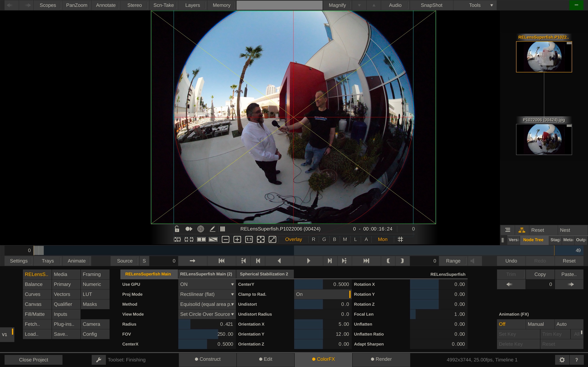588x367 pixels.
Task: Open the Use GPU dropdown
Action: (x=206, y=284)
